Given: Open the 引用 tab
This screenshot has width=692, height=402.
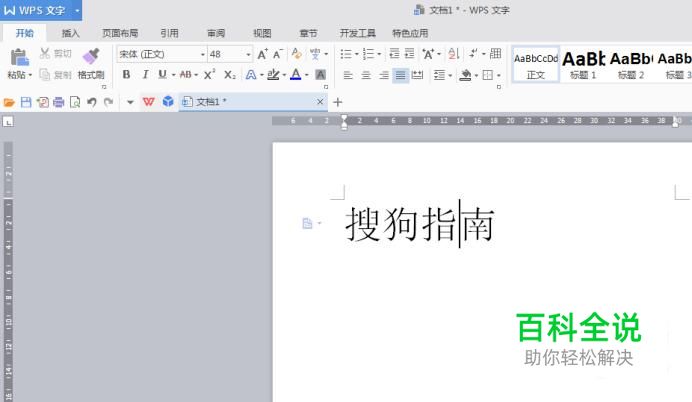Looking at the screenshot, I should tap(169, 33).
